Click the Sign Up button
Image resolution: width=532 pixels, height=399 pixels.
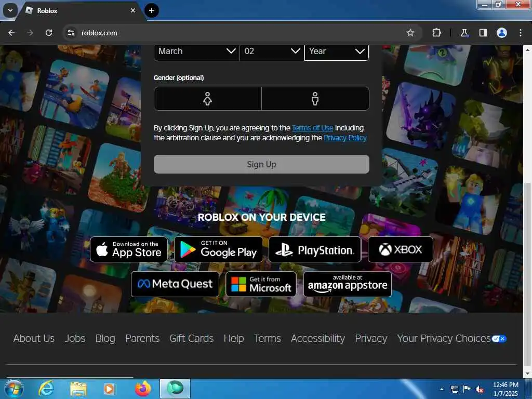coord(261,164)
